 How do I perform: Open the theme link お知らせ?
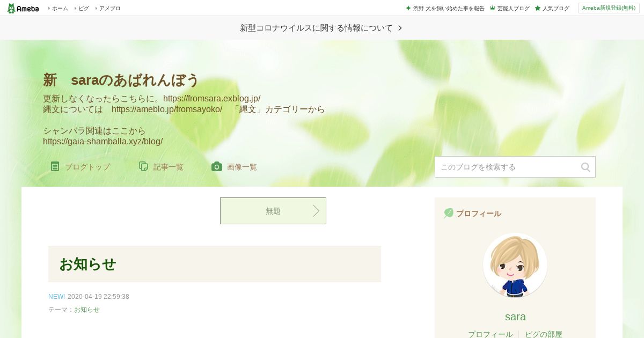tap(87, 310)
